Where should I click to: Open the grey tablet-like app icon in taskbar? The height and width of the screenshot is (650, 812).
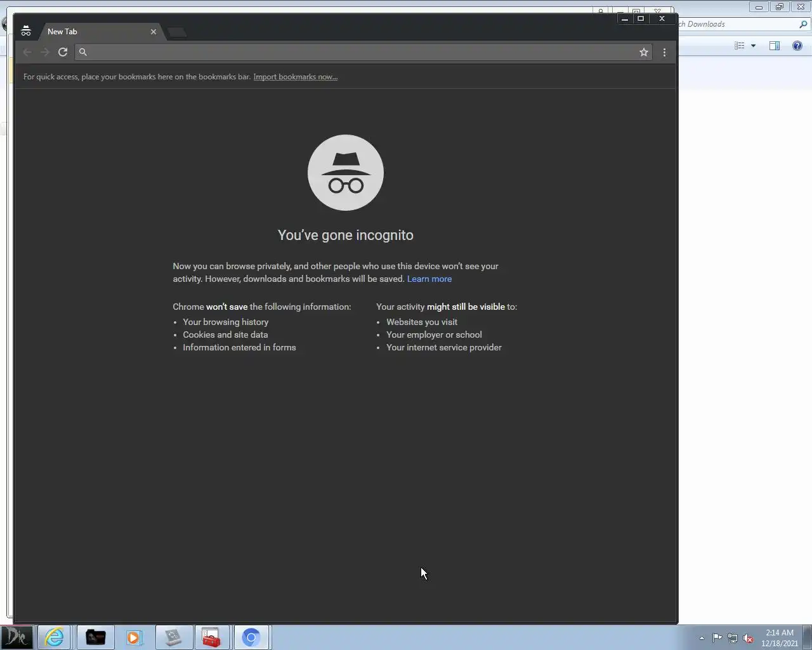174,637
